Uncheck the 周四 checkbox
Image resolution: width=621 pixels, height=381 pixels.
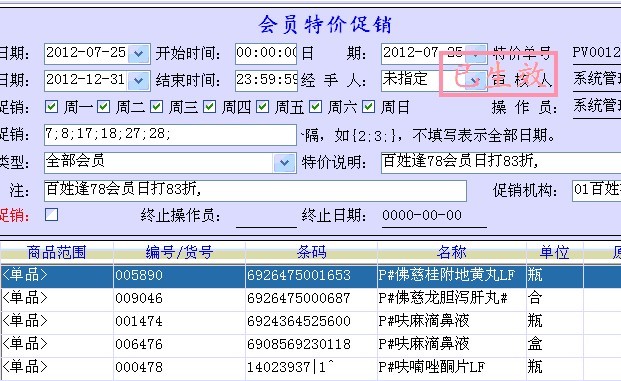click(210, 107)
